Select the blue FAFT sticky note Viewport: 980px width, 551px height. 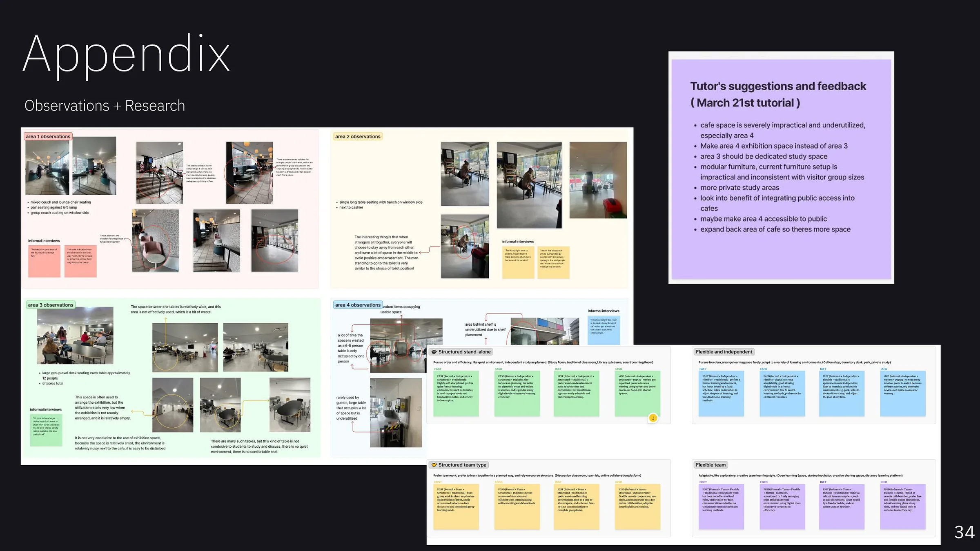pos(721,393)
